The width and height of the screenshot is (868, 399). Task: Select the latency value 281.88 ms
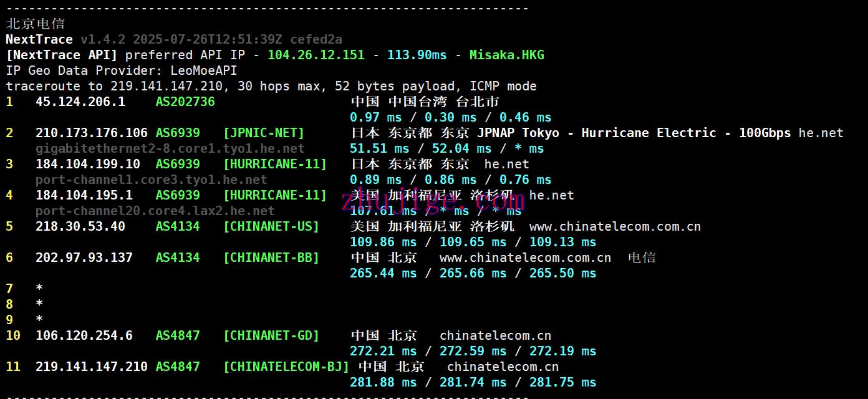pos(383,382)
